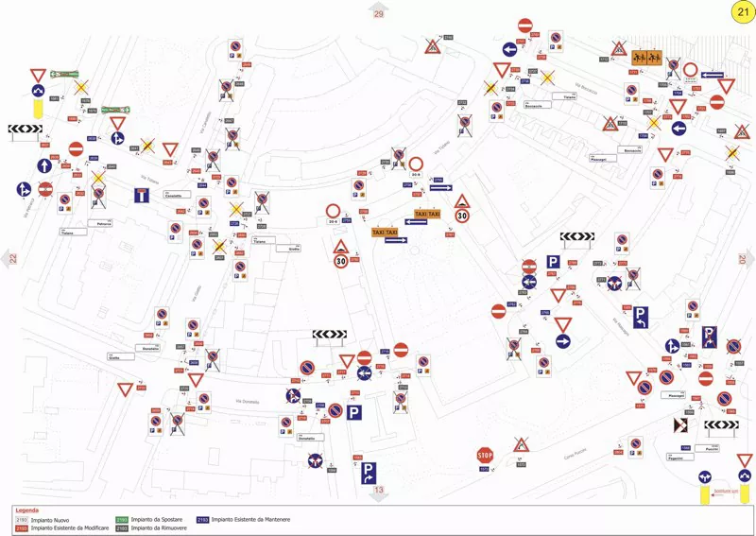Viewport: 756px width, 536px height.
Task: Click the blue straight-ahead arrow sign
Action: click(44, 165)
